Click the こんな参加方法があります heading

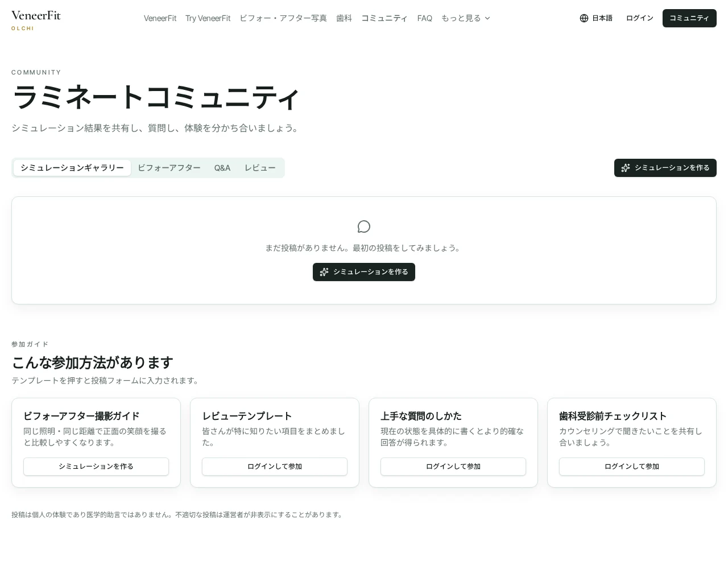point(92,362)
